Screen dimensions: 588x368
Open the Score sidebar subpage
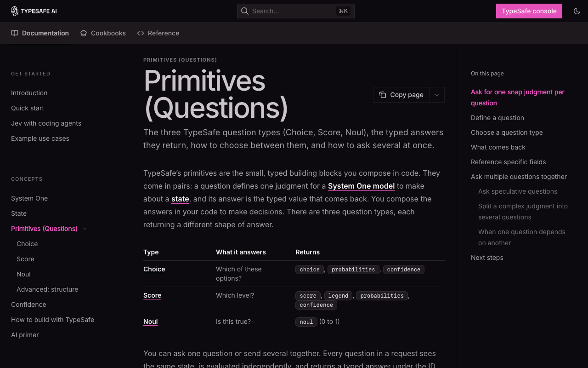[x=25, y=259]
